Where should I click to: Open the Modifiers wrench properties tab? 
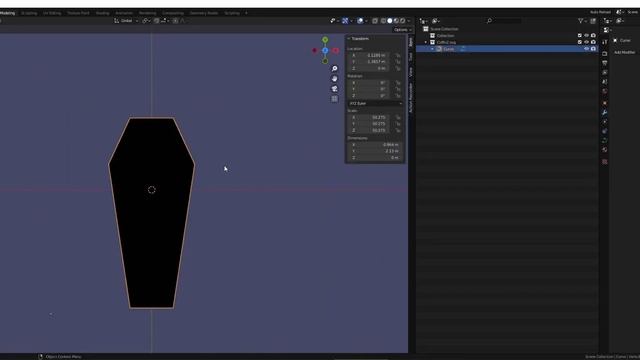604,113
